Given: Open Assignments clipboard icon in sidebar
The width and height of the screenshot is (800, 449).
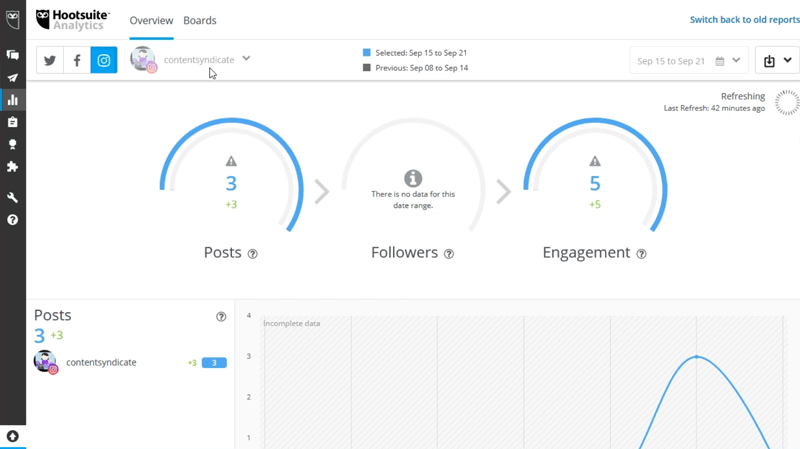Looking at the screenshot, I should tap(13, 122).
